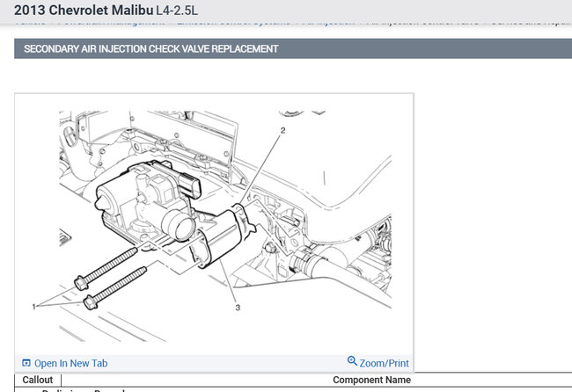
Task: Click callout number 2 in the diagram
Action: click(x=282, y=130)
